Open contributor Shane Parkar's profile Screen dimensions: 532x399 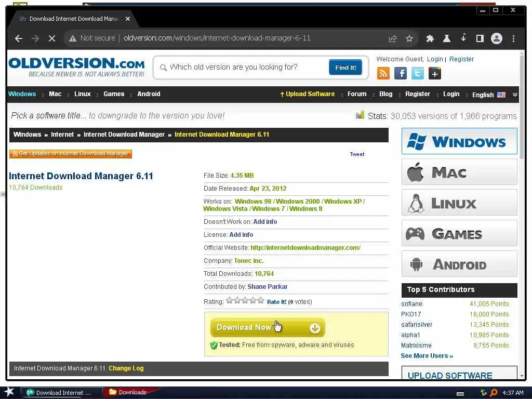(x=268, y=286)
